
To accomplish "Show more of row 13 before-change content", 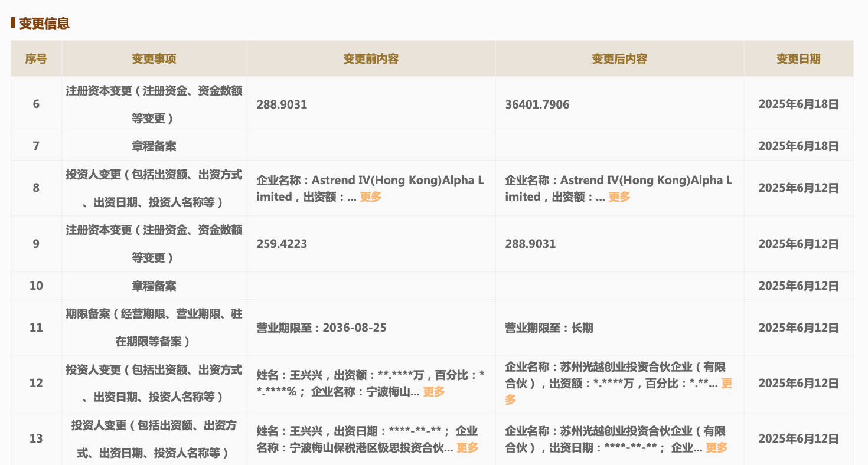I will click(x=467, y=448).
